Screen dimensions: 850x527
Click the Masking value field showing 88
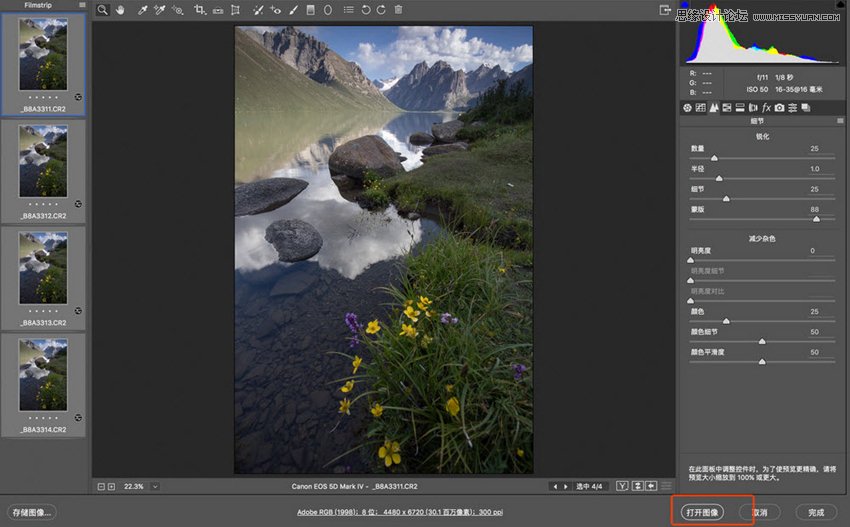click(x=814, y=209)
